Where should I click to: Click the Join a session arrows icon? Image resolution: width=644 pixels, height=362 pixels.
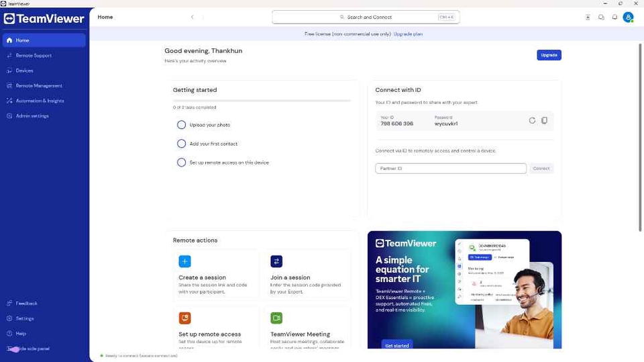[276, 261]
